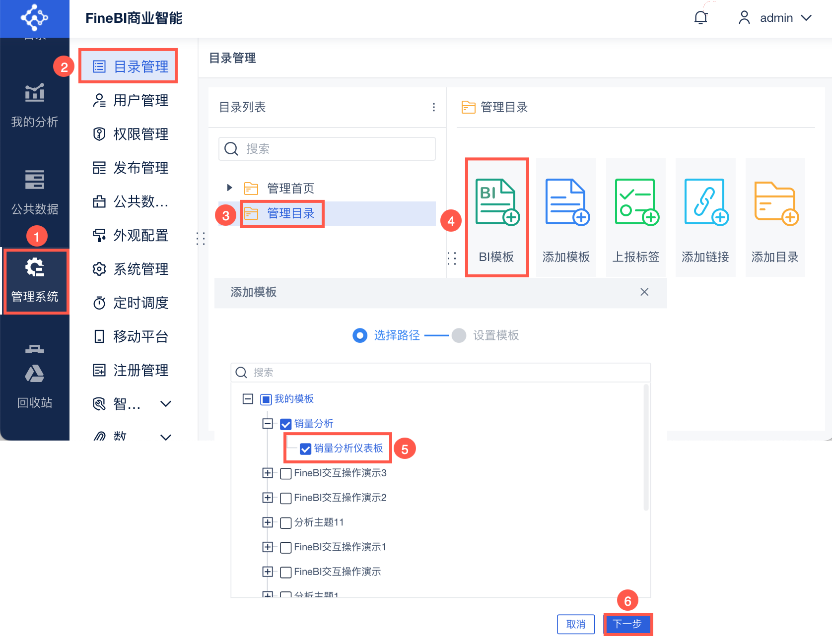Focus the template dialog search field
Screen dimensions: 832x644
pyautogui.click(x=441, y=373)
